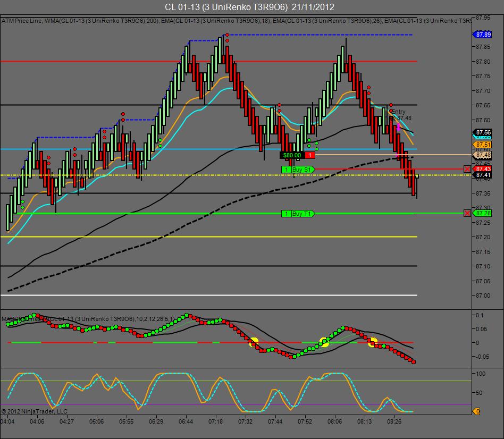The height and width of the screenshot is (439, 504).
Task: Select the red horizontal line at 87.80
Action: coord(208,61)
